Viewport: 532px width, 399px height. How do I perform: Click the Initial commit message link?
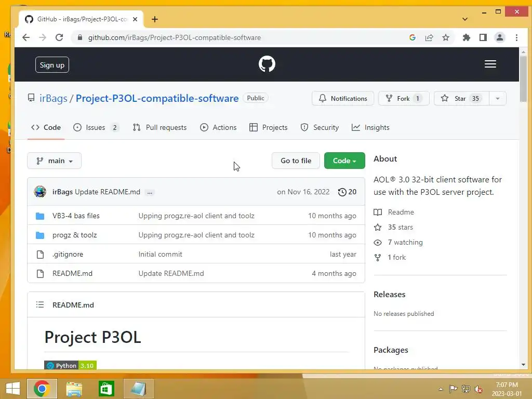[160, 254]
